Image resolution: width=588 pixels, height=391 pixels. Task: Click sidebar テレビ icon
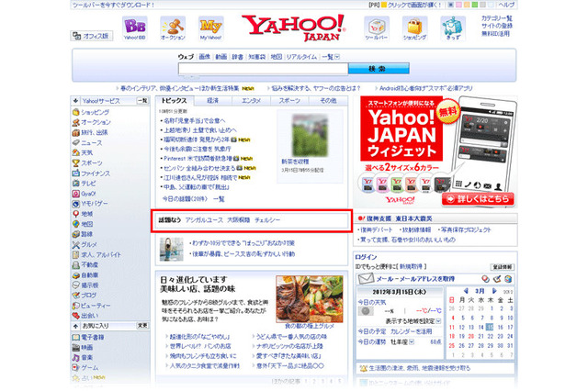[x=75, y=184]
